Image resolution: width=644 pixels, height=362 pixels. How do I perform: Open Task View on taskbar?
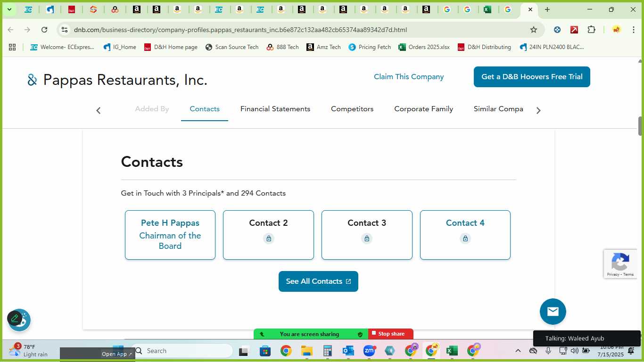tap(244, 351)
